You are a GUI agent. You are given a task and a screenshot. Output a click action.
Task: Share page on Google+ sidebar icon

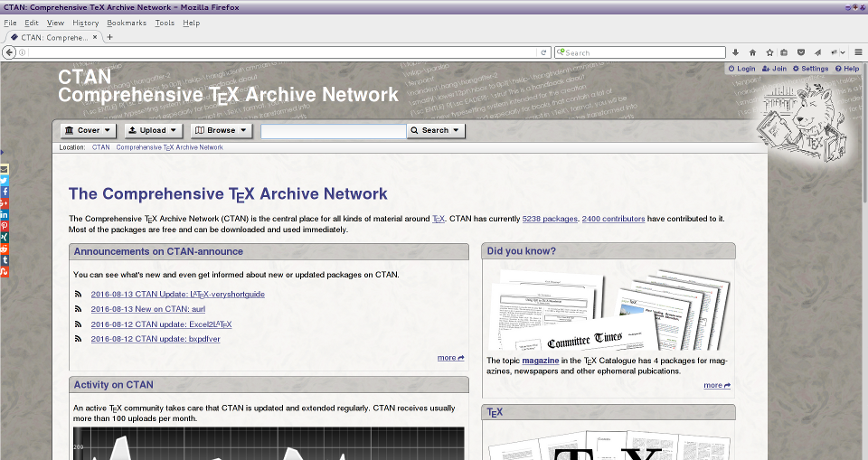click(4, 203)
